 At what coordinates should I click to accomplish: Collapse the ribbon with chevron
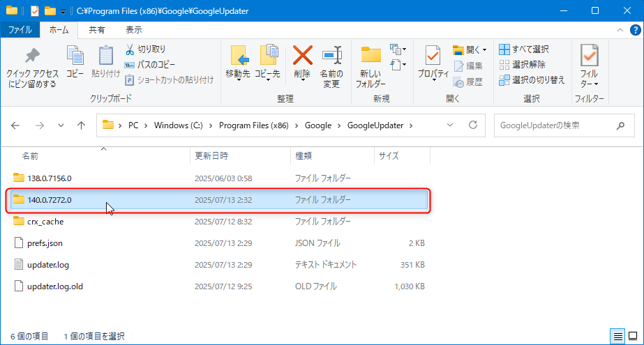point(620,30)
